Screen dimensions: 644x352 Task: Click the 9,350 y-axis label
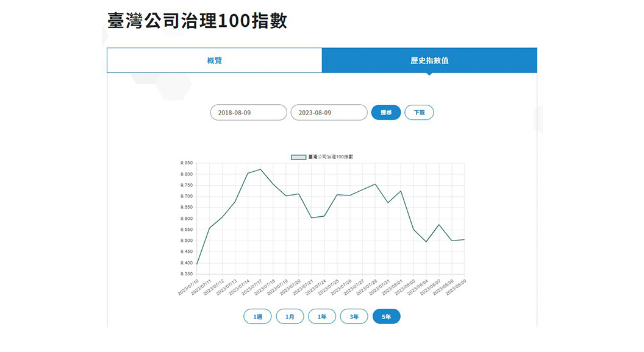[x=187, y=273]
